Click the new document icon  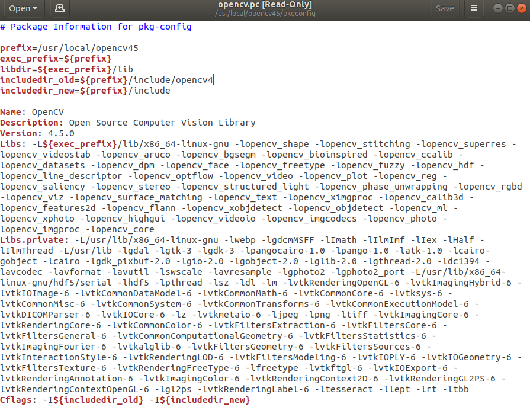(60, 8)
